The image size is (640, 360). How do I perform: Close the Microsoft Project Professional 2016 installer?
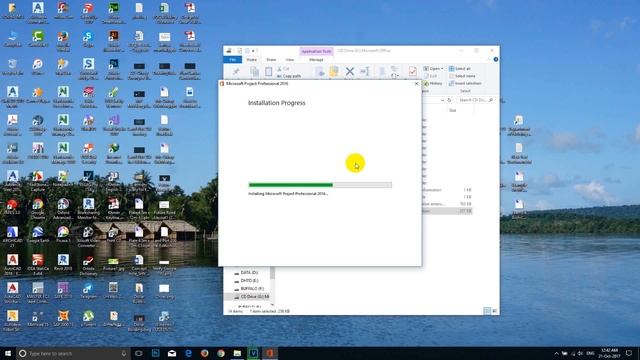coord(416,84)
